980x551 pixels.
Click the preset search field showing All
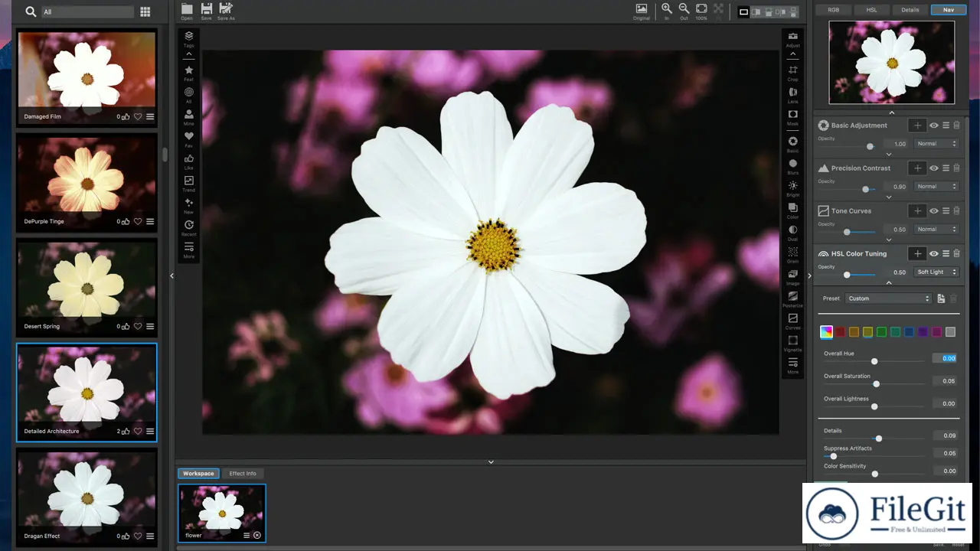pyautogui.click(x=87, y=11)
